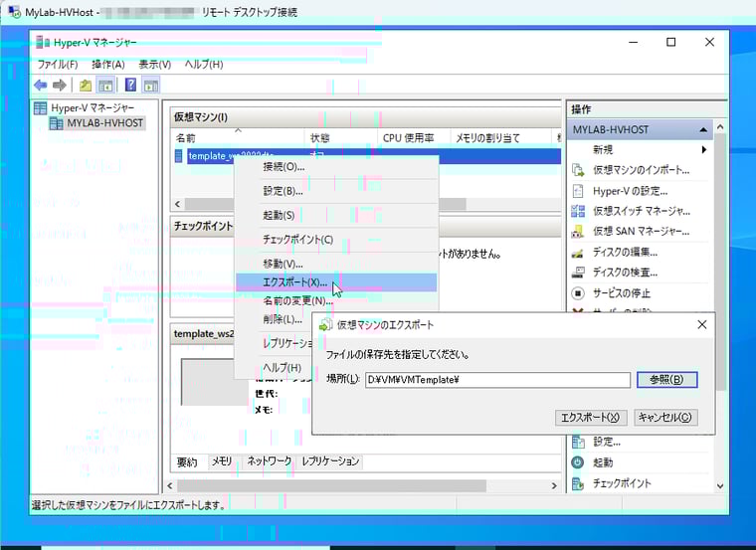
Task: Click the サービスの停止 action link
Action: point(622,293)
